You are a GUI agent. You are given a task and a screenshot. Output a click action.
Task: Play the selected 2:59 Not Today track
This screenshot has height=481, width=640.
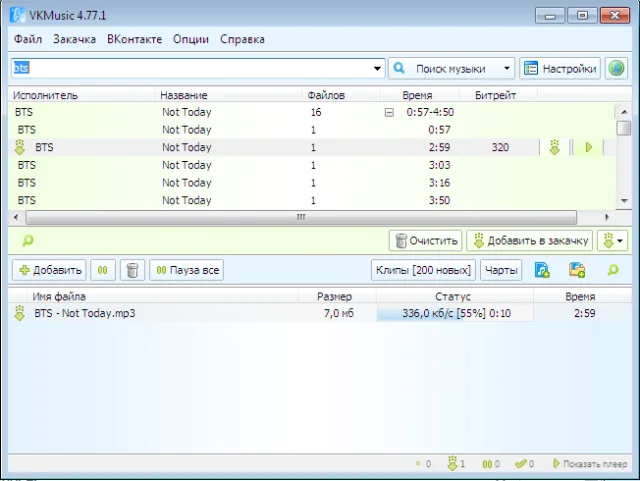point(589,147)
